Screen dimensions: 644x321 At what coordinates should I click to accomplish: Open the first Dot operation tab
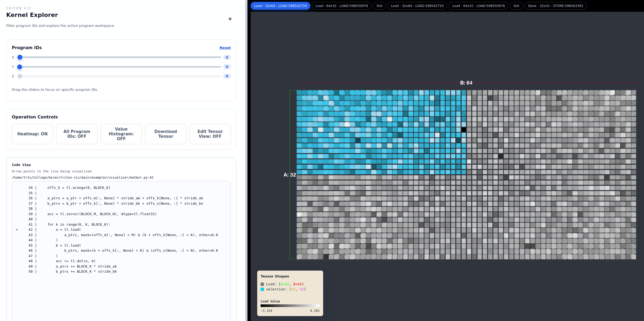tap(379, 6)
